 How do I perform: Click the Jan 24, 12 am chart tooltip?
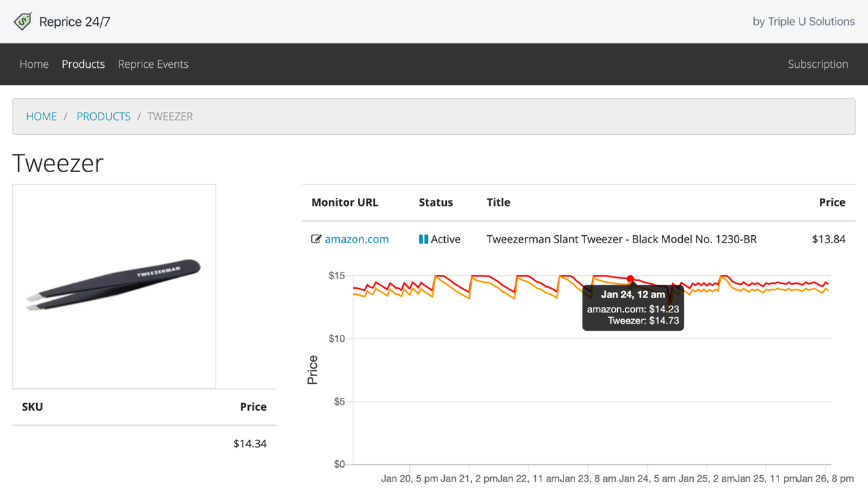pyautogui.click(x=633, y=308)
